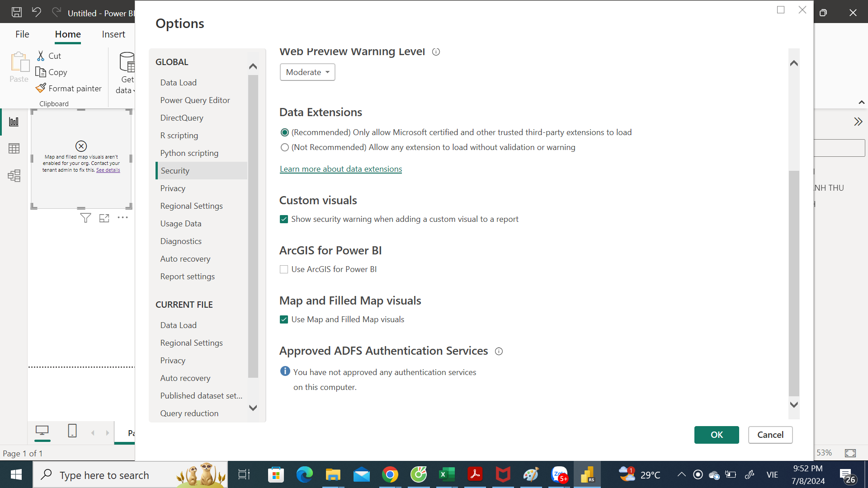Viewport: 868px width, 488px height.
Task: Click the Save icon in title bar
Action: tap(17, 12)
